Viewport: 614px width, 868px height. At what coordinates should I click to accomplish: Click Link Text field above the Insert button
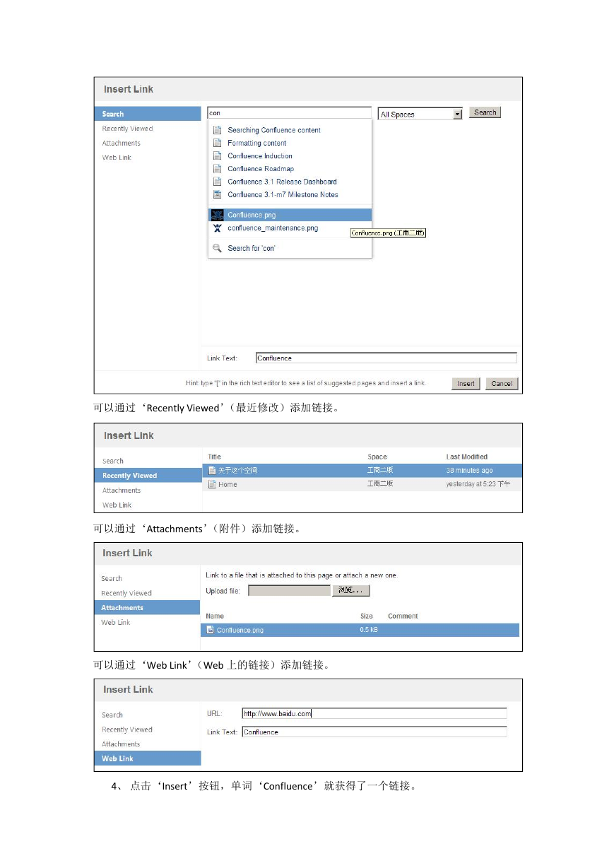coord(386,358)
